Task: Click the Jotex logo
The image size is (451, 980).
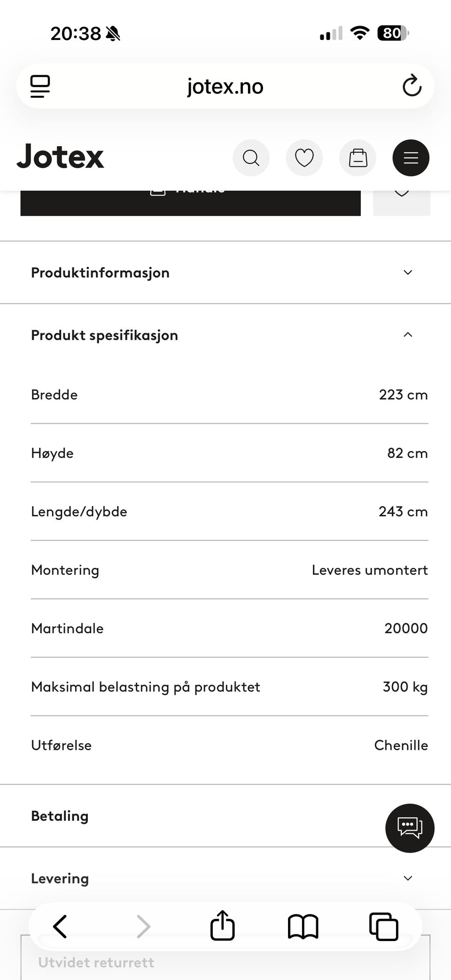Action: [60, 157]
